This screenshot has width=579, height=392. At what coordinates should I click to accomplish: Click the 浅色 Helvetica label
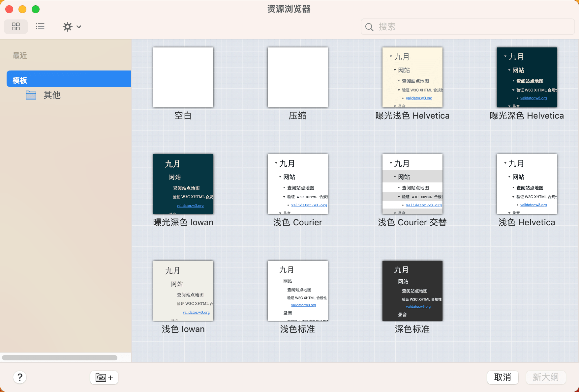(527, 222)
